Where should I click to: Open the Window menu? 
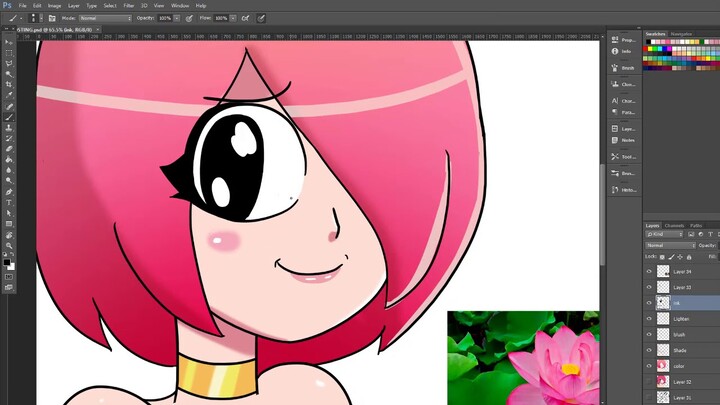180,6
